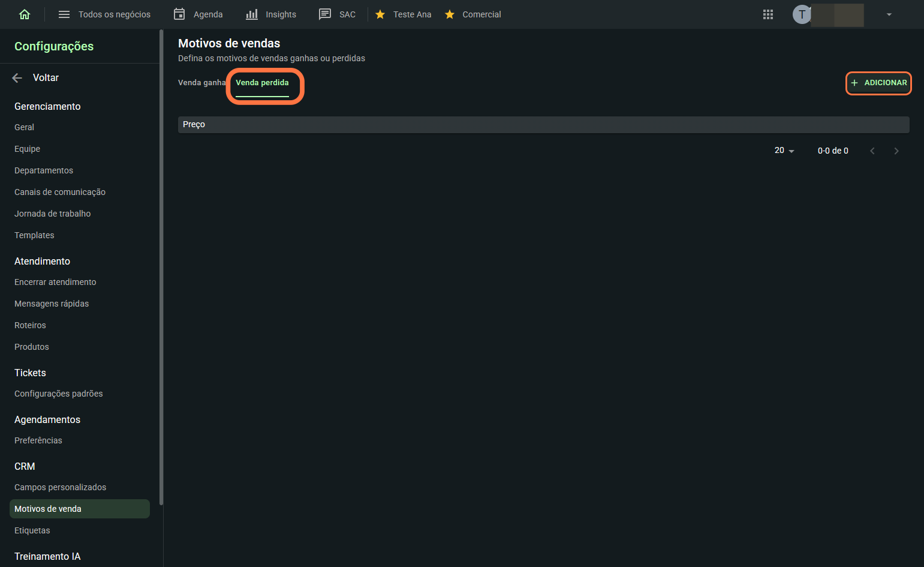Viewport: 924px width, 567px height.
Task: Go to previous page with left chevron
Action: coord(872,151)
